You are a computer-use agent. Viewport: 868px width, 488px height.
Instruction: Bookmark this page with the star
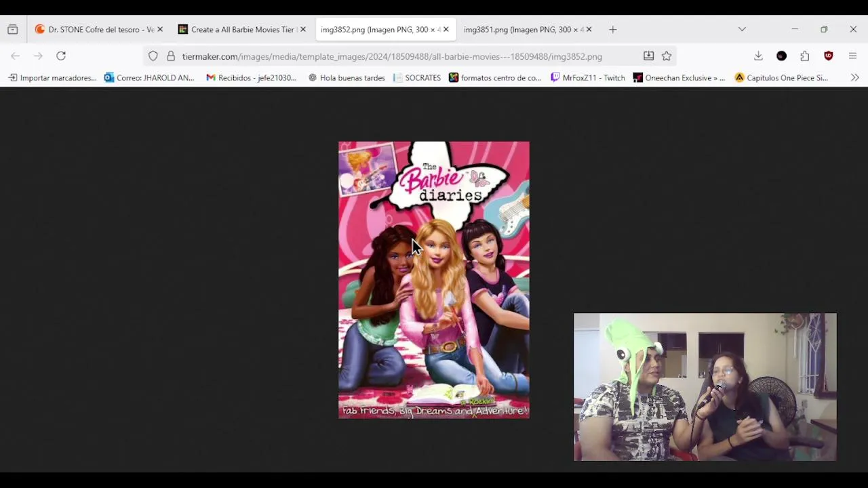667,56
